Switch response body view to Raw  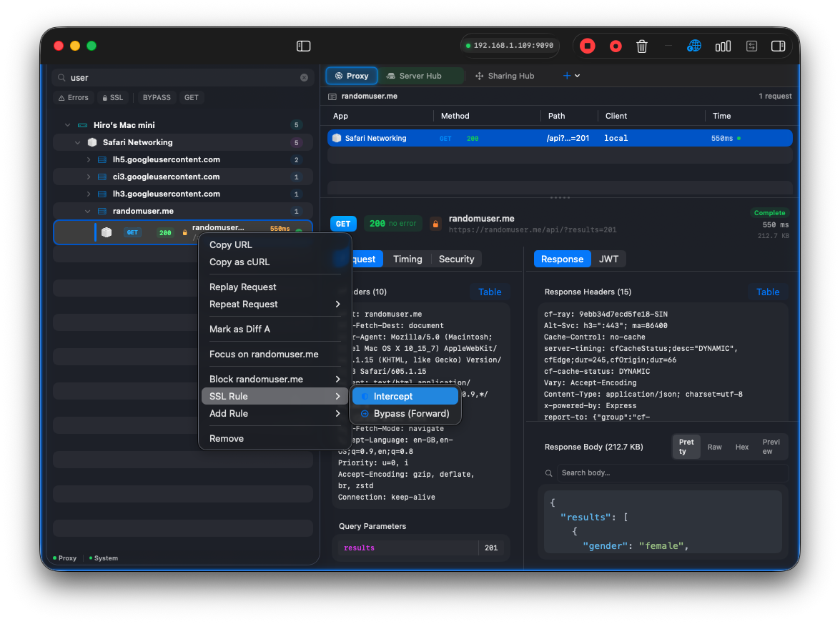(714, 447)
